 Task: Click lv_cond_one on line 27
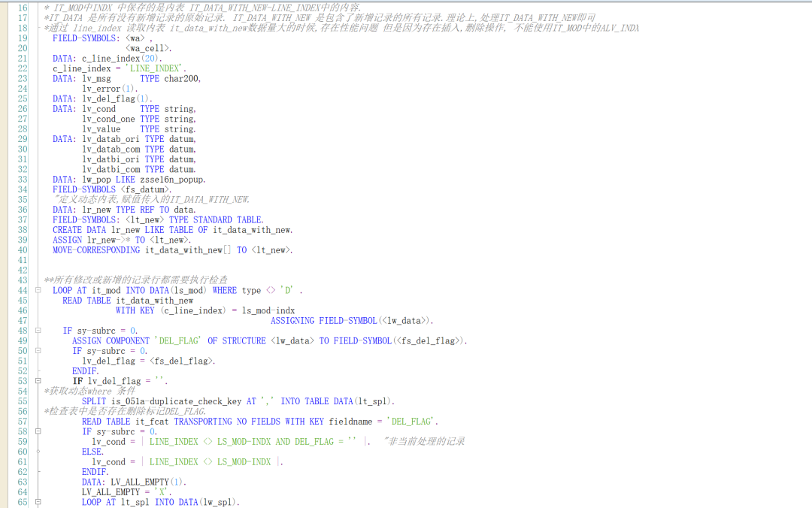(x=109, y=119)
